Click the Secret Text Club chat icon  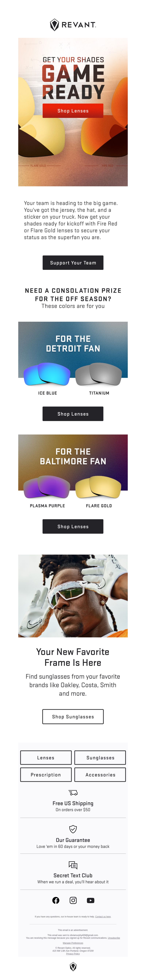pyautogui.click(x=73, y=865)
